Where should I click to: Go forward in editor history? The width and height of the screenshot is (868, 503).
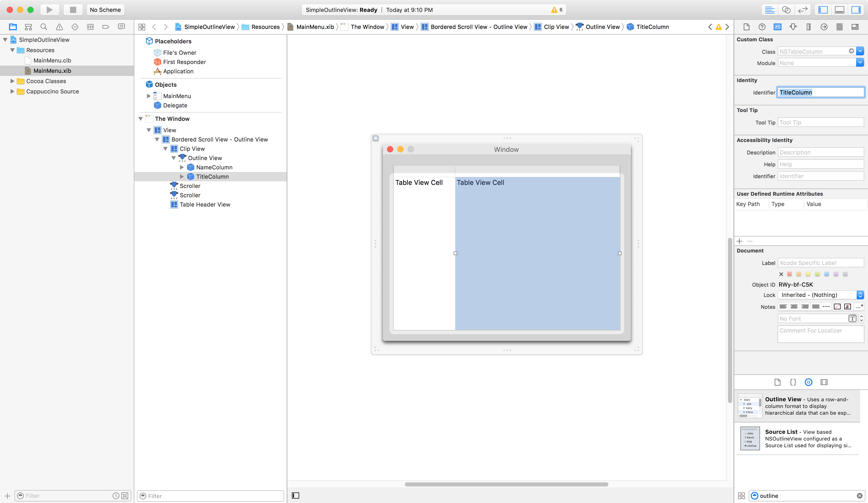[166, 27]
